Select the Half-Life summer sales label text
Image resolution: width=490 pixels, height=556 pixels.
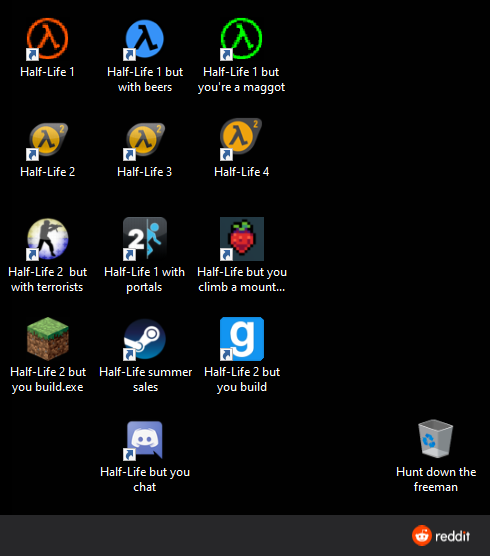coord(145,379)
